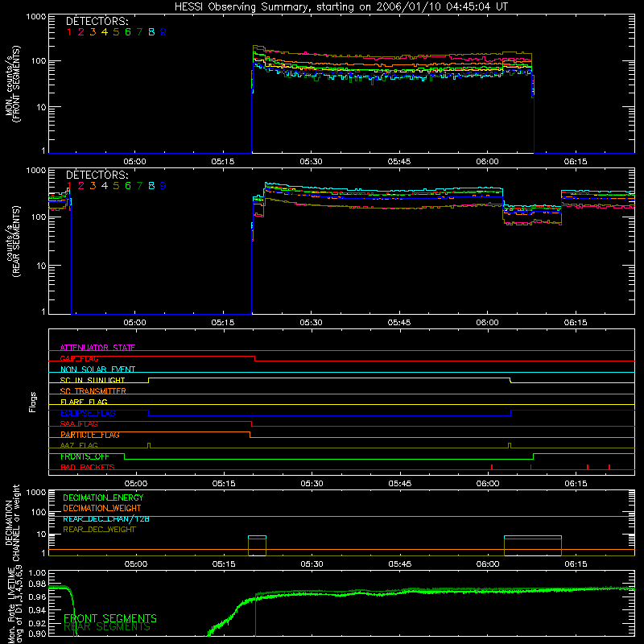Select pink detector 2 in front segments legend

(81, 32)
